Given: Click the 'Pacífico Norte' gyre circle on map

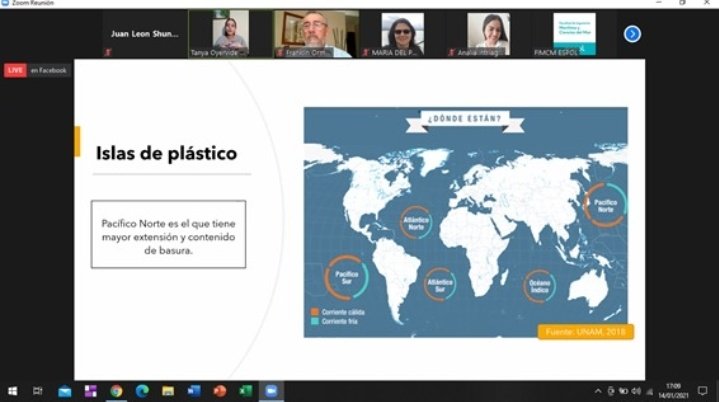Looking at the screenshot, I should [x=605, y=205].
